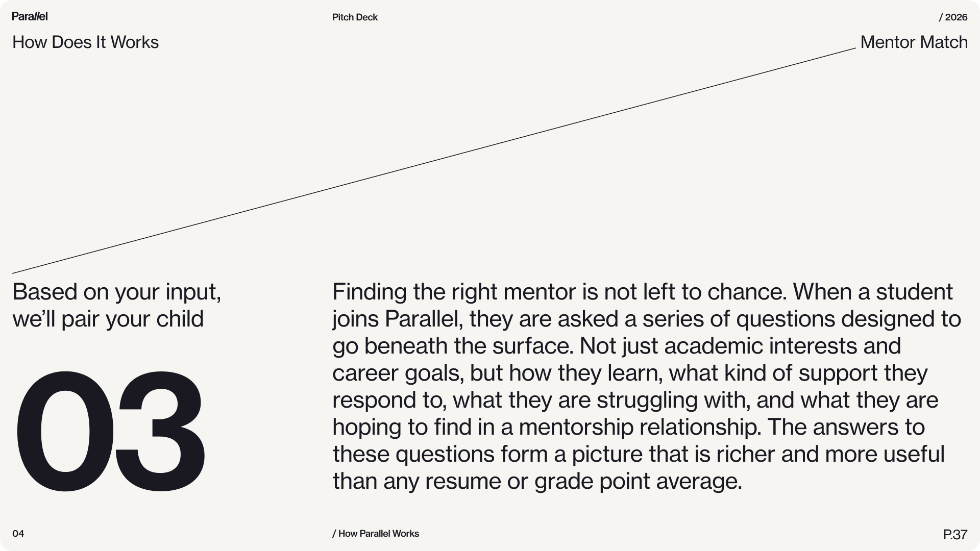Click the P.37 page number
Screen dimensions: 980x551
point(955,535)
